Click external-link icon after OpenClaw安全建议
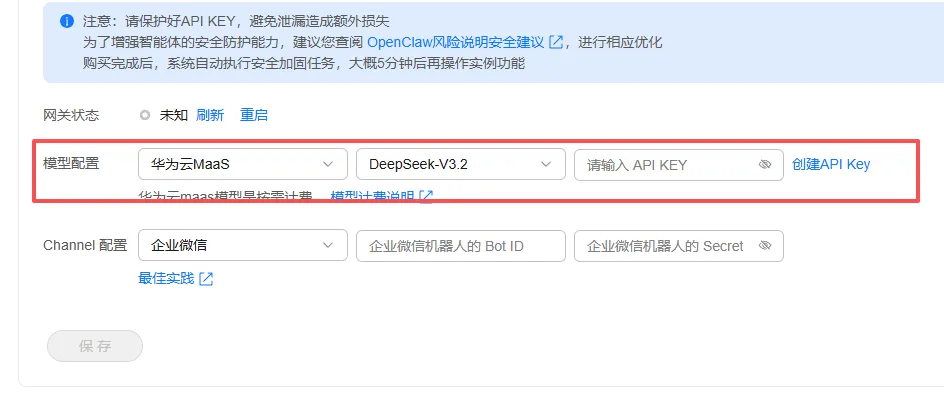944x414 pixels. (x=556, y=42)
